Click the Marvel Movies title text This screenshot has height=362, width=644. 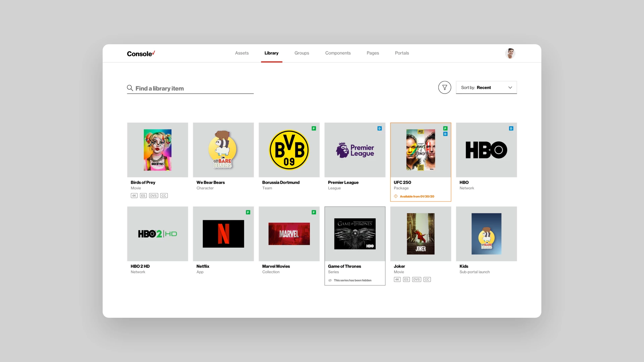tap(276, 266)
